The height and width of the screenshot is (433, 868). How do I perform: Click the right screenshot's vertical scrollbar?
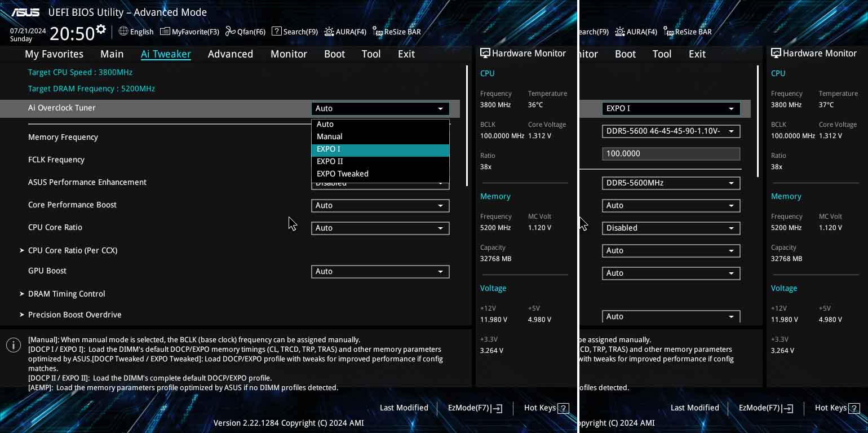coord(758,121)
